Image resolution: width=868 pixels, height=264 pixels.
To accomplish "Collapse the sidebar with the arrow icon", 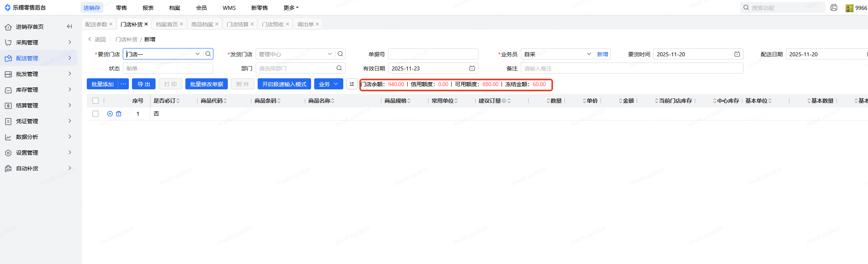I will pos(70,26).
